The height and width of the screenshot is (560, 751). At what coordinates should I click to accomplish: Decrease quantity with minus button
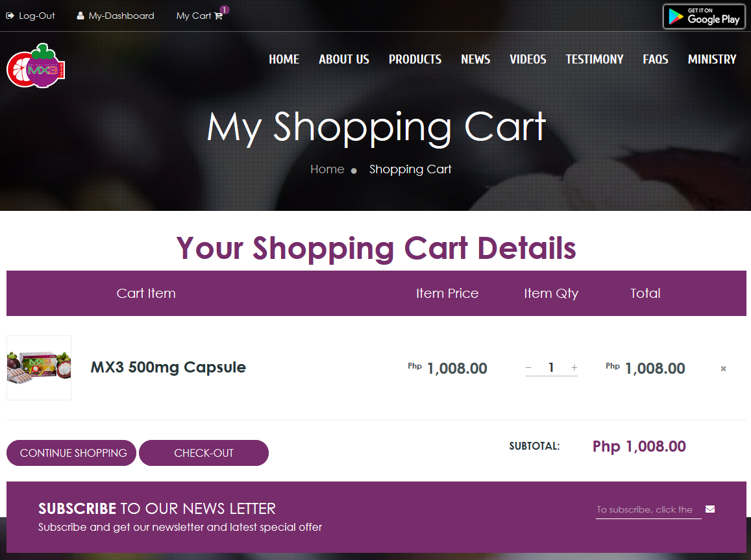coord(528,368)
